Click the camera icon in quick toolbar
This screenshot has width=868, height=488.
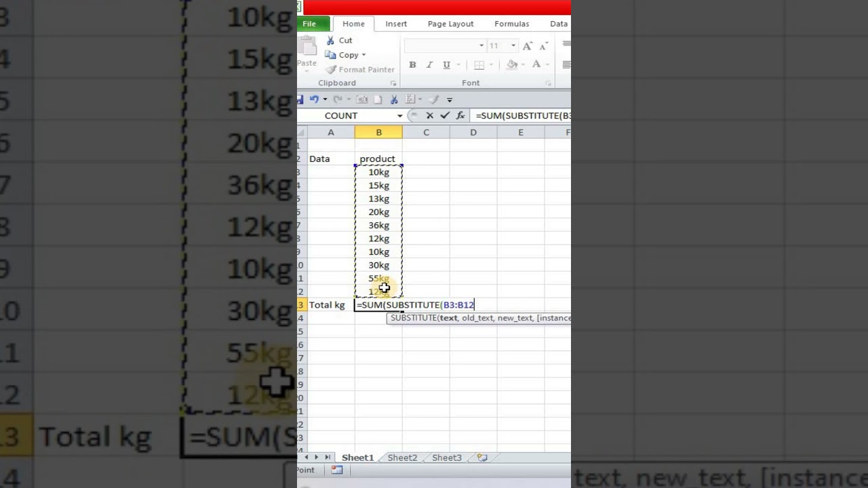click(x=362, y=100)
